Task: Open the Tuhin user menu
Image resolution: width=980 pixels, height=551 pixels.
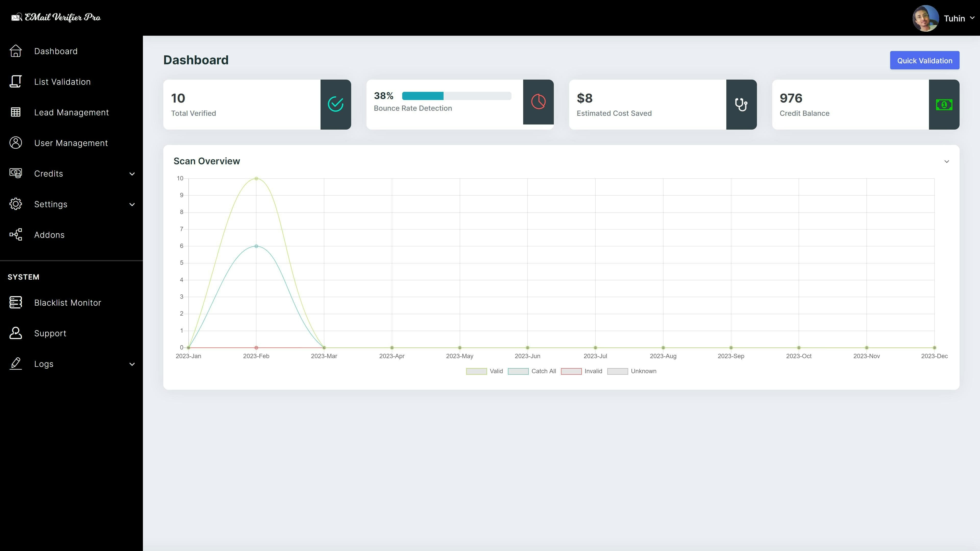Action: 955,18
